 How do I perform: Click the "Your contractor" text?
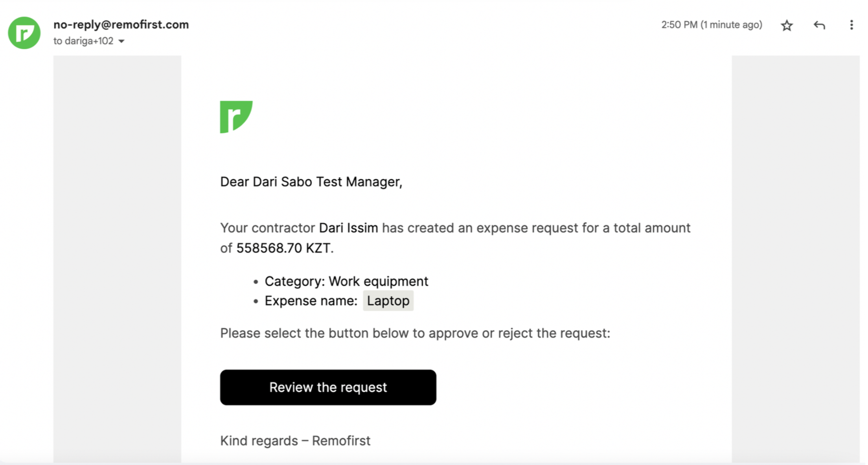tap(267, 228)
